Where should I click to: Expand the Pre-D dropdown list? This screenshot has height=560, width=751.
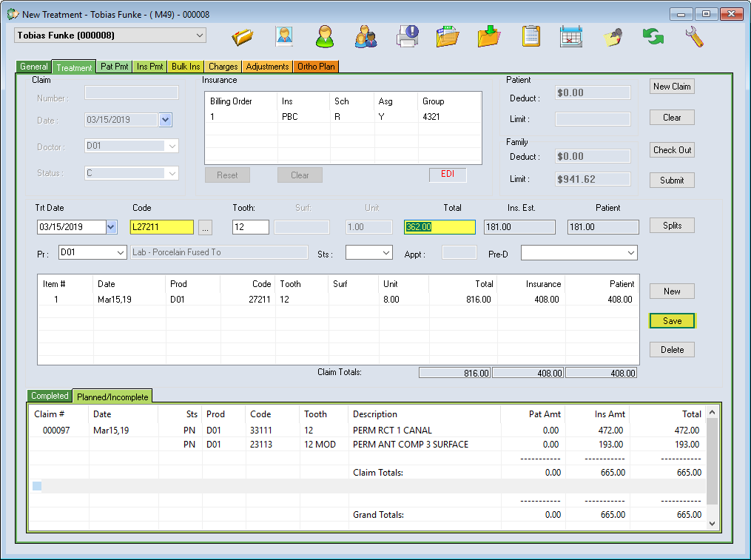point(630,253)
